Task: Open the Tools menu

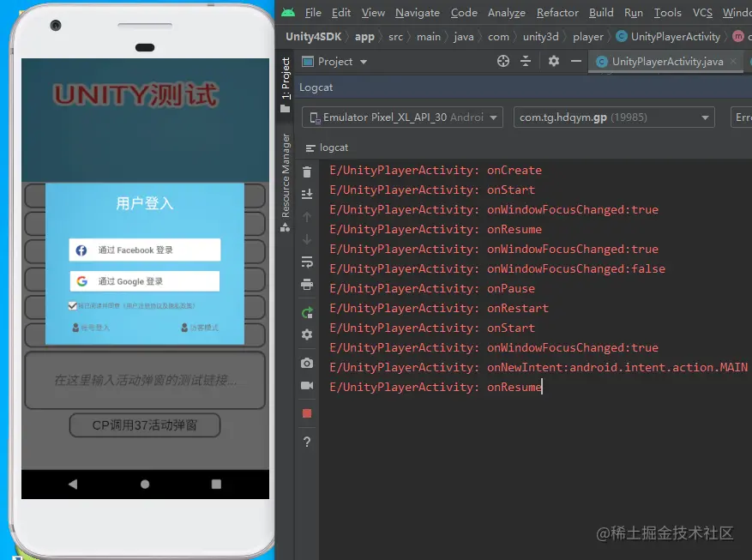Action: [x=668, y=13]
